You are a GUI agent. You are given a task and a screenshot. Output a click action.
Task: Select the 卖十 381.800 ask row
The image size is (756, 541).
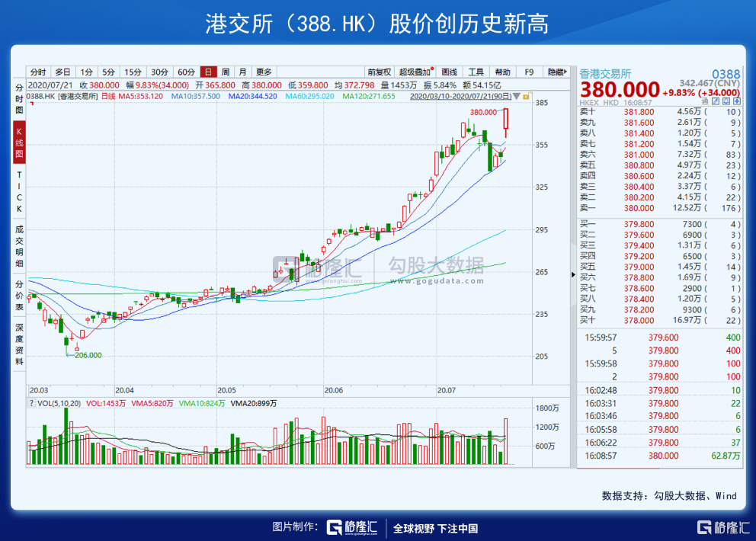659,112
